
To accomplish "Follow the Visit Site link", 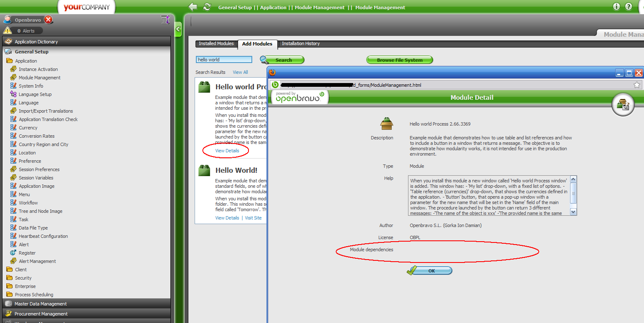I will coord(253,218).
